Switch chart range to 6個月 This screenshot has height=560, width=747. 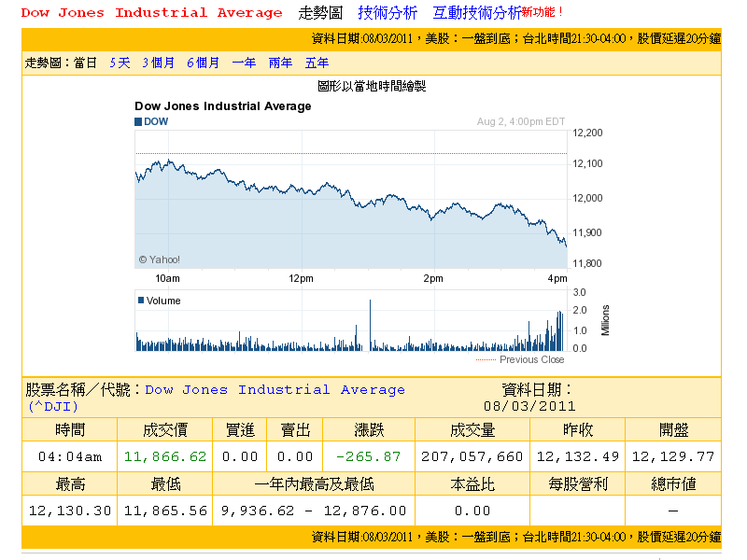pyautogui.click(x=203, y=63)
